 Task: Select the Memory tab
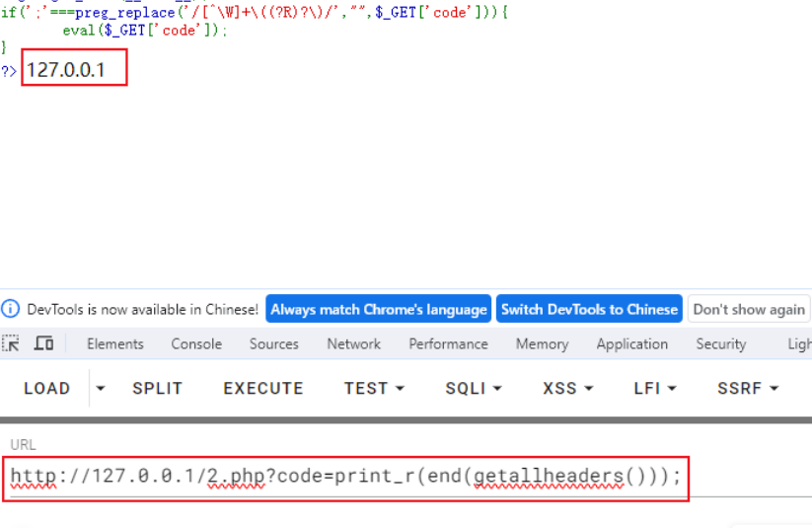[x=543, y=344]
